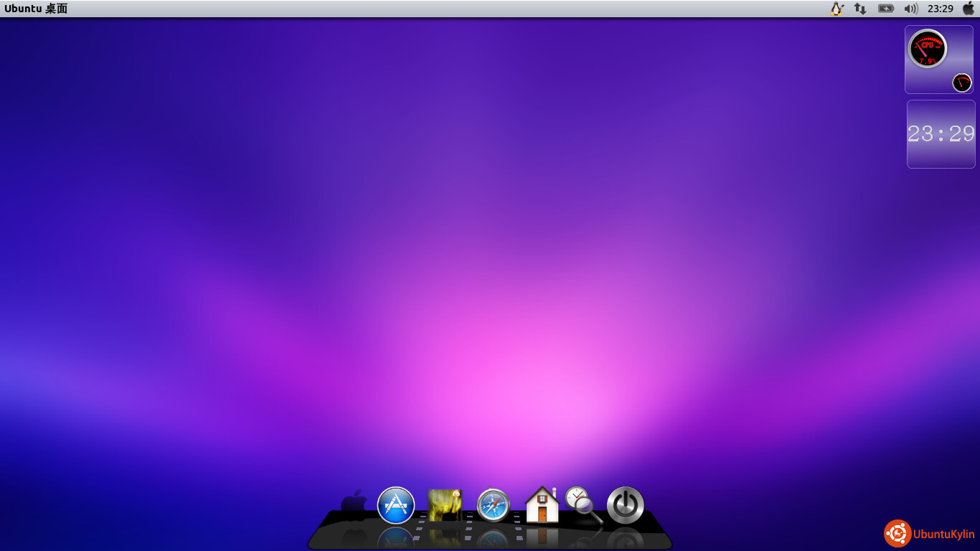The width and height of the screenshot is (980, 551).
Task: Click the digital 23:29 clock widget
Action: point(941,134)
